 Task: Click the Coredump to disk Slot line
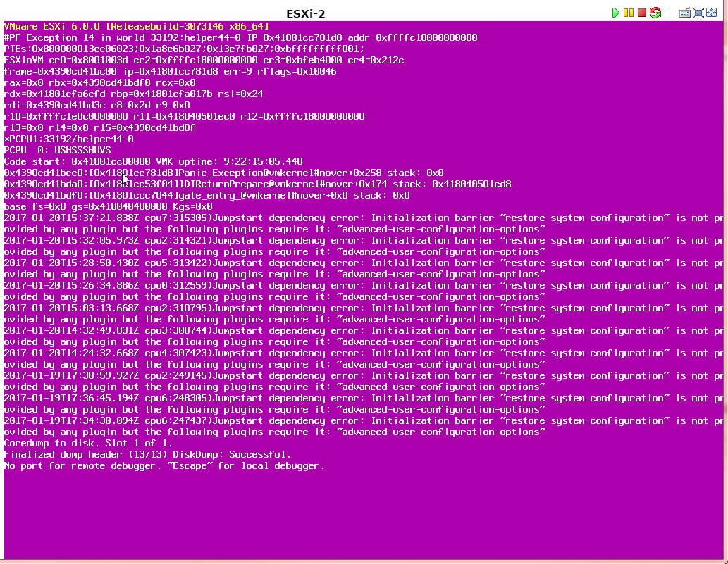click(88, 444)
